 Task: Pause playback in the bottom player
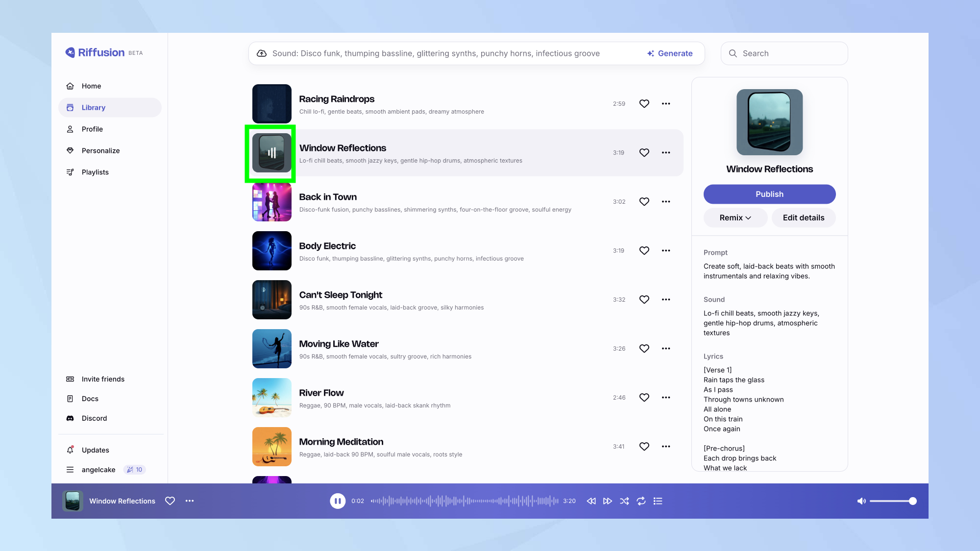(x=337, y=501)
